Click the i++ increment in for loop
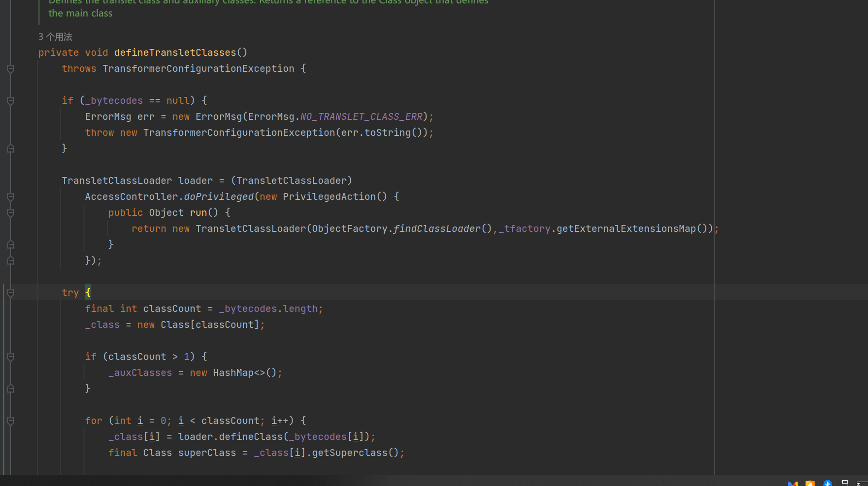 (x=280, y=421)
